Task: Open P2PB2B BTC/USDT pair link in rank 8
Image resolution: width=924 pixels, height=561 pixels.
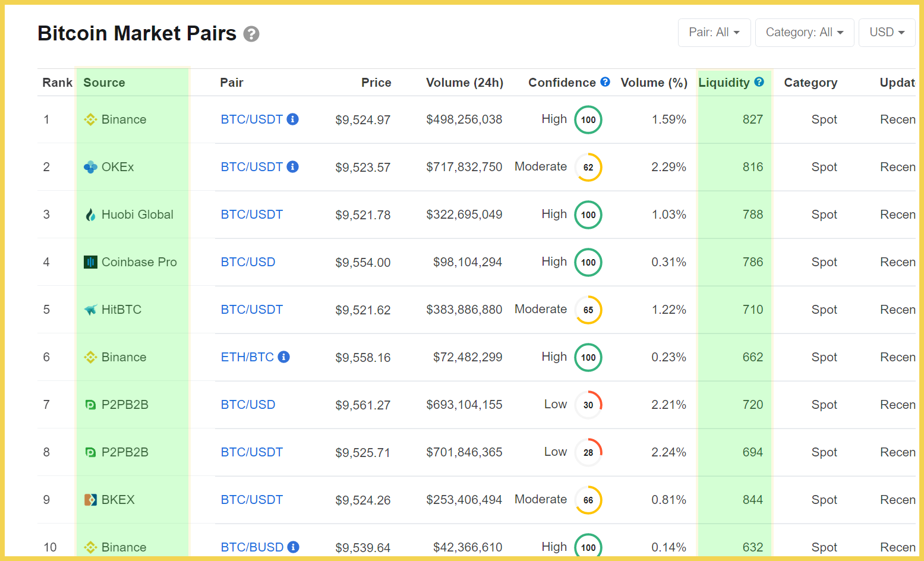Action: (252, 452)
